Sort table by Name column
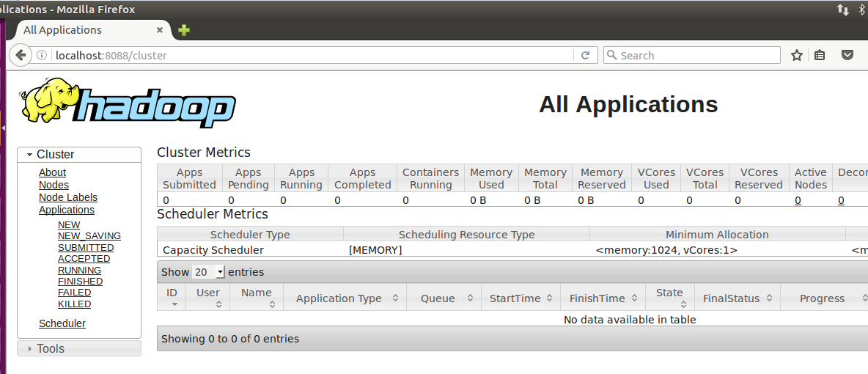868x374 pixels. [257, 298]
